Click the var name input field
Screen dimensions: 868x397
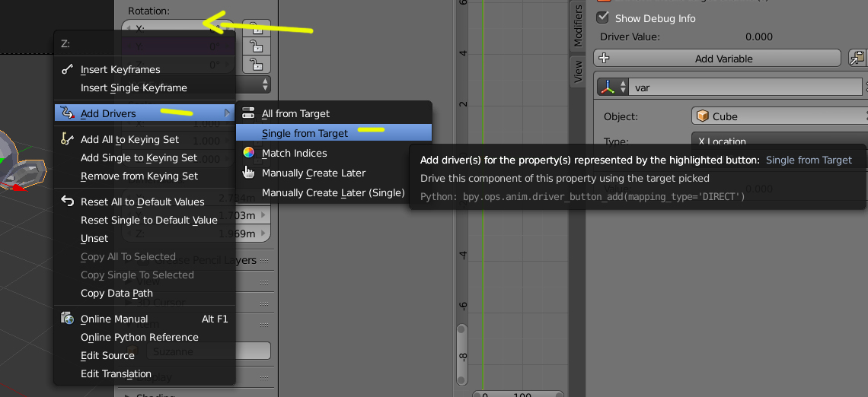pos(746,87)
